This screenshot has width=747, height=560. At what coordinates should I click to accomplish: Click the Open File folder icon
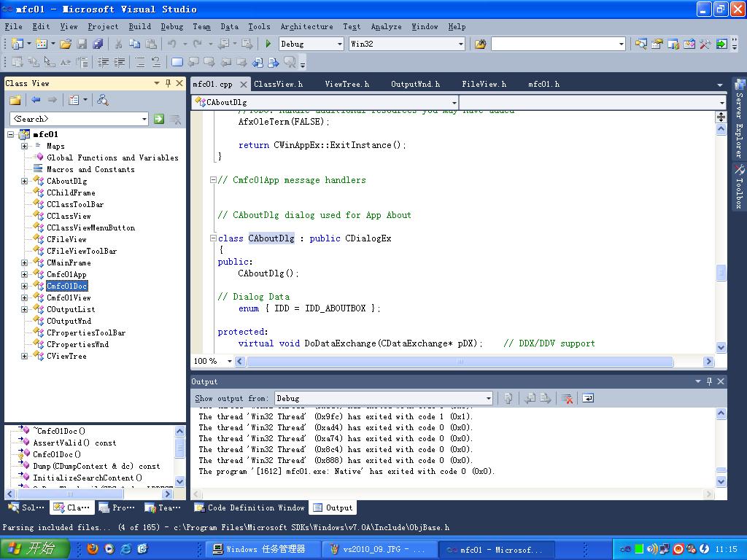(x=66, y=44)
